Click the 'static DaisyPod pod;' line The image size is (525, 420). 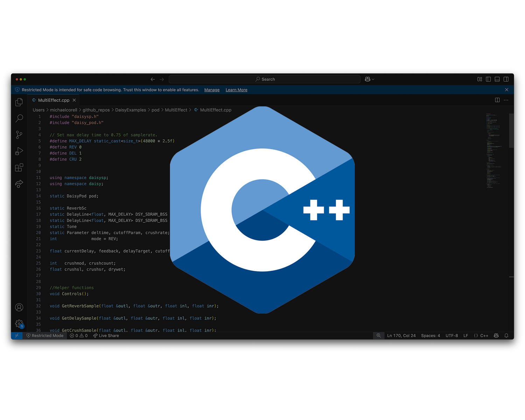click(x=74, y=196)
